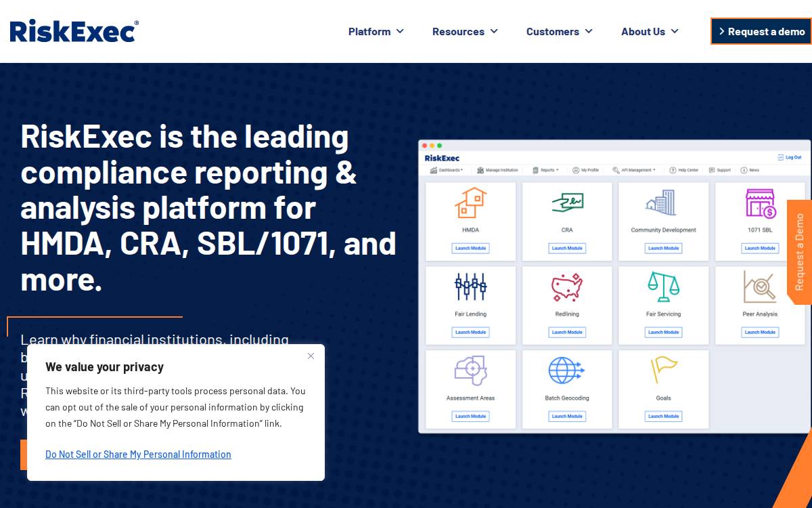This screenshot has width=812, height=508.
Task: Launch the Fair Lending module
Action: [470, 333]
